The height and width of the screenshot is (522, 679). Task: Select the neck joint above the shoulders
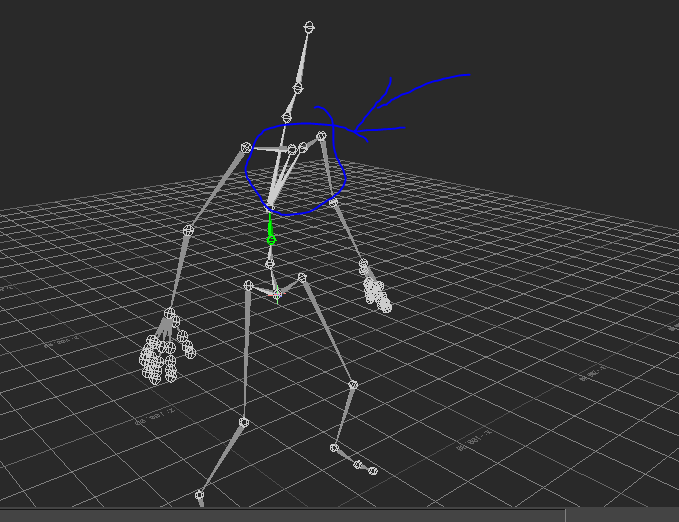point(287,117)
